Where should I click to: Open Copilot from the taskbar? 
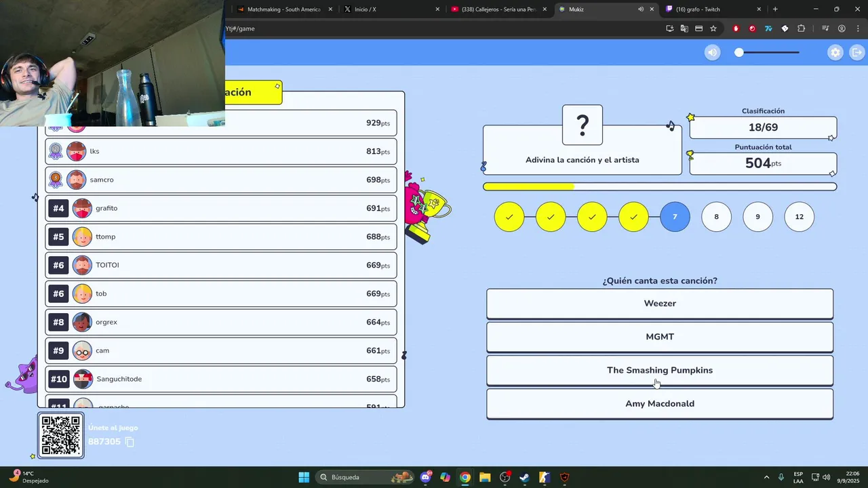click(x=445, y=477)
